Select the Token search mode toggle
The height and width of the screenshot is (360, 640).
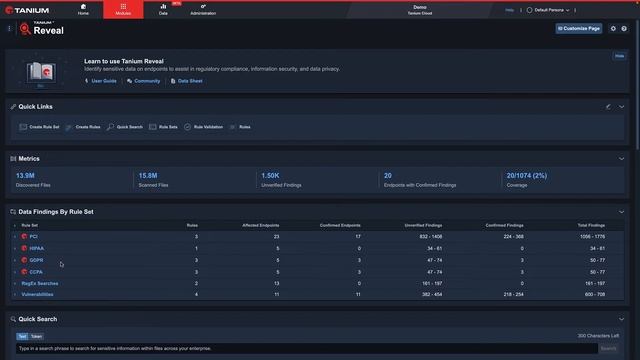point(36,336)
